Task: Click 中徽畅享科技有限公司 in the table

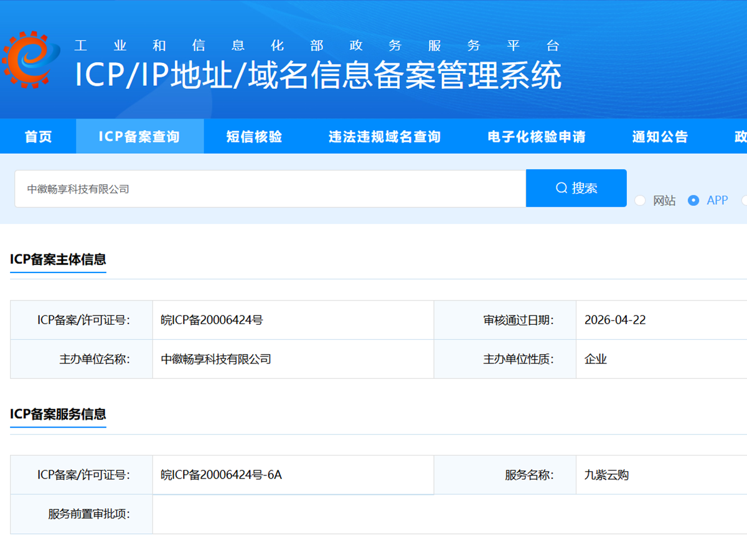Action: coord(216,359)
